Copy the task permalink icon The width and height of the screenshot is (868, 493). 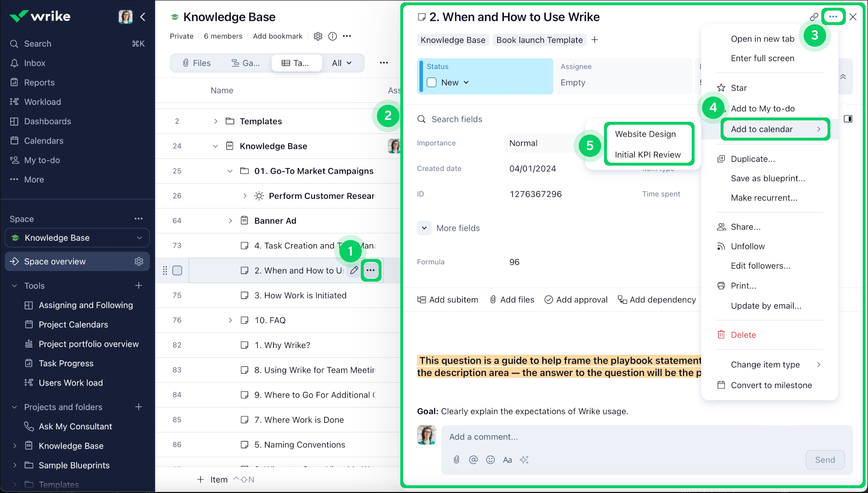point(814,17)
